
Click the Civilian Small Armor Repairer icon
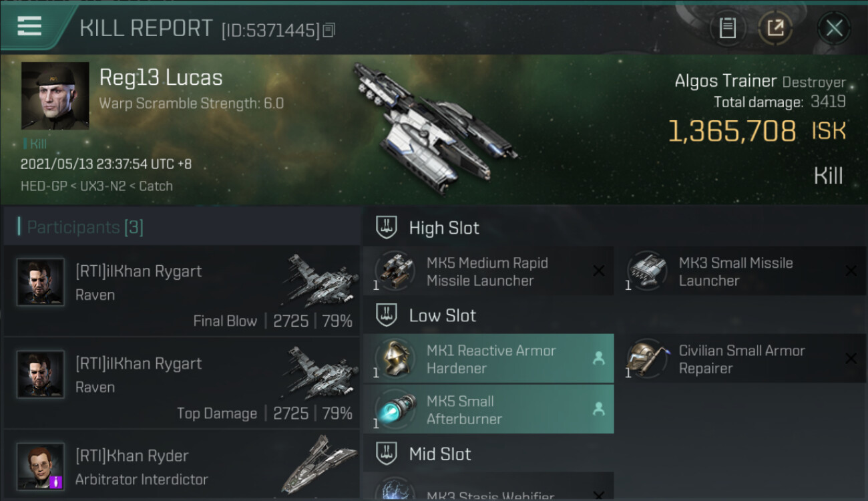[646, 359]
